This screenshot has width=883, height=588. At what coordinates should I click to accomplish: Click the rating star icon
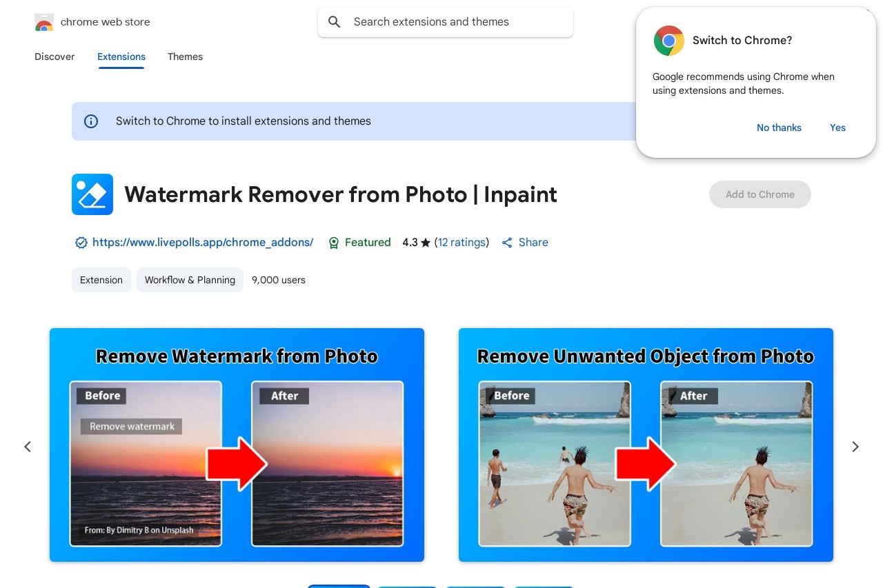(x=426, y=243)
